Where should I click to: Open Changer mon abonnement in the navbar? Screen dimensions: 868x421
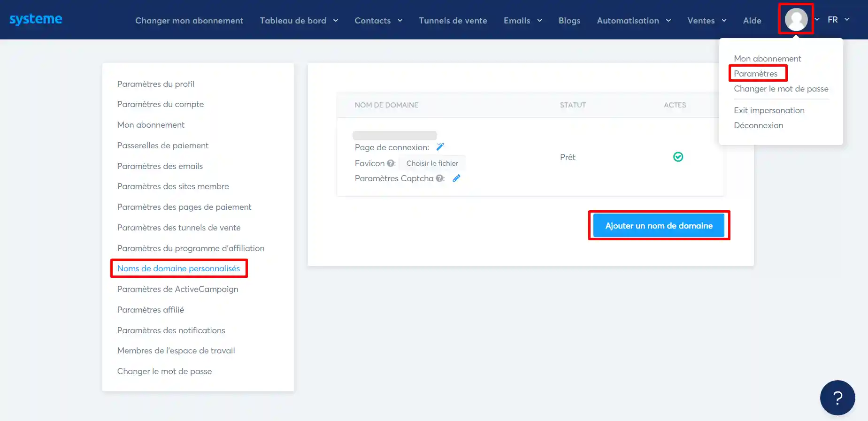click(x=189, y=21)
